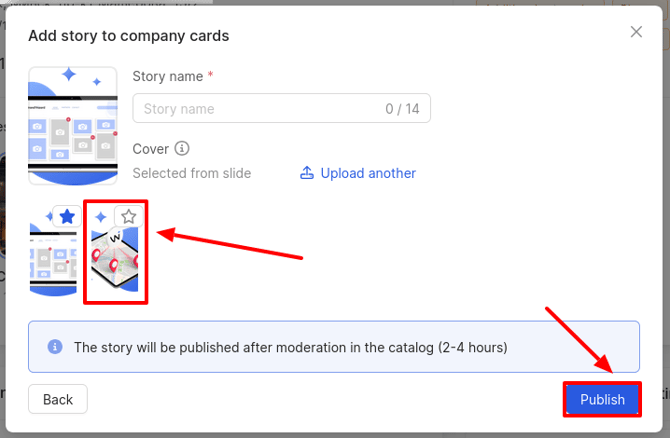Screen dimensions: 670x438
Task: Click the upload icon beside Upload another
Action: [307, 173]
